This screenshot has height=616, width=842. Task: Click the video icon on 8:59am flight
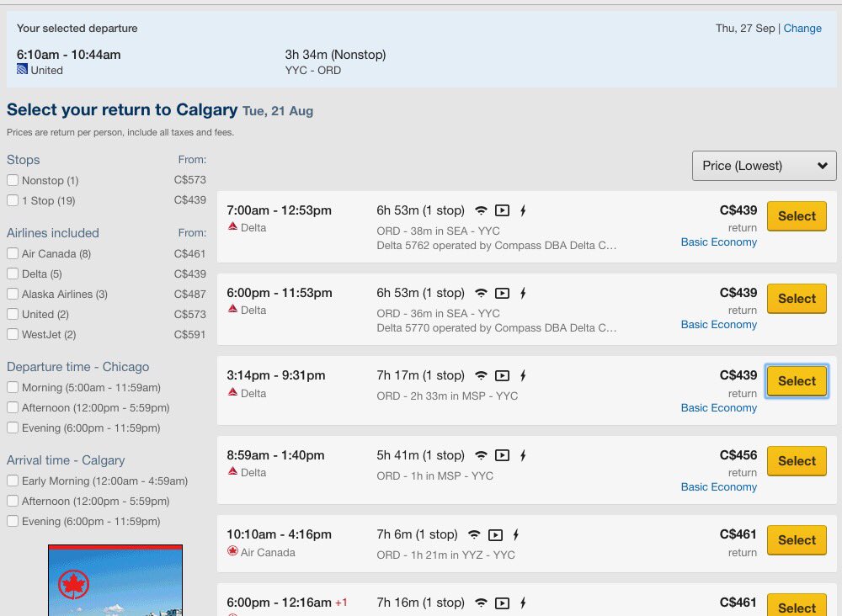pos(502,455)
